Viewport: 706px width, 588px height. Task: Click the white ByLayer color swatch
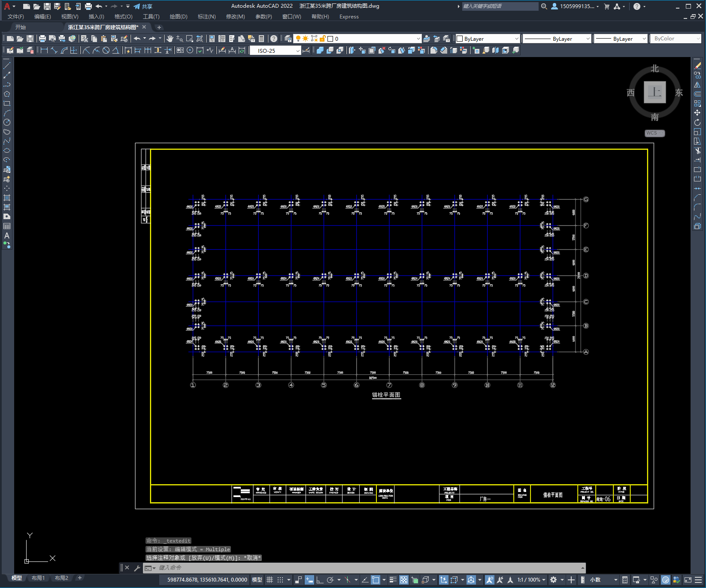point(460,39)
